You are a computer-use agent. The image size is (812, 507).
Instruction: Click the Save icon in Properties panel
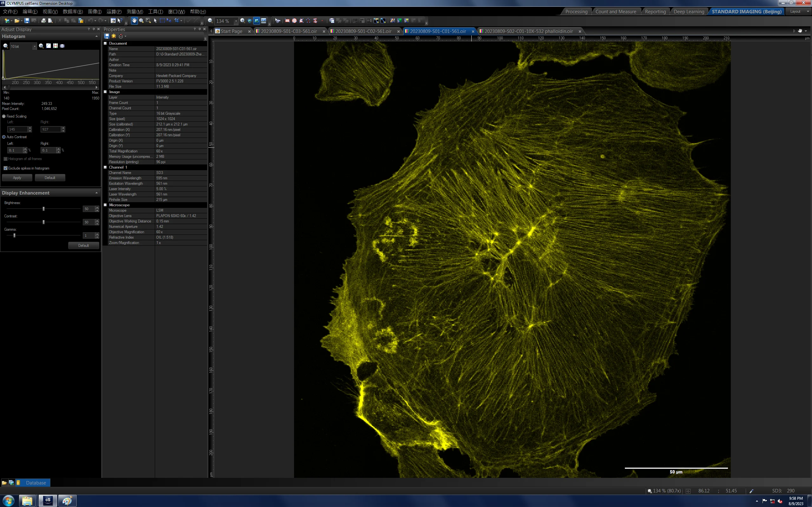click(107, 36)
